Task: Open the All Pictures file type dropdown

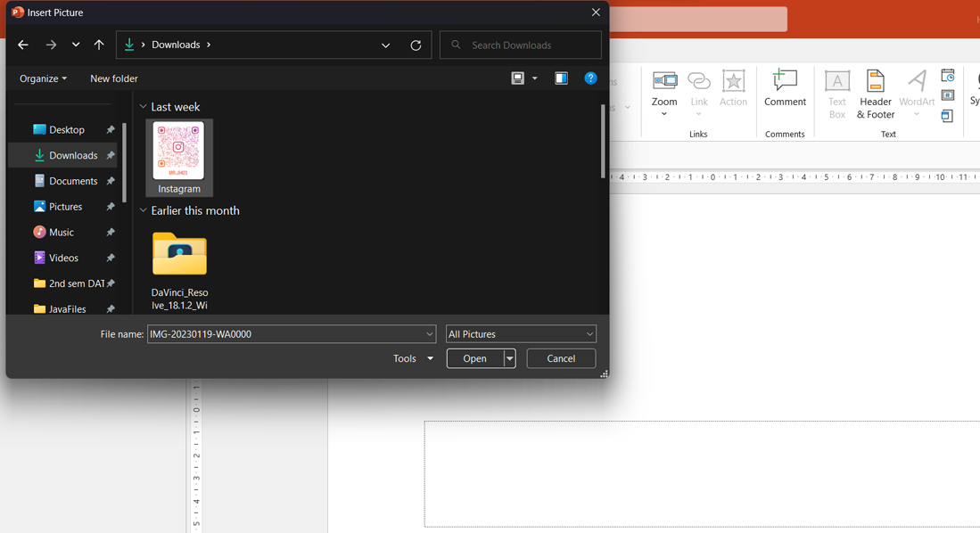Action: [x=521, y=334]
